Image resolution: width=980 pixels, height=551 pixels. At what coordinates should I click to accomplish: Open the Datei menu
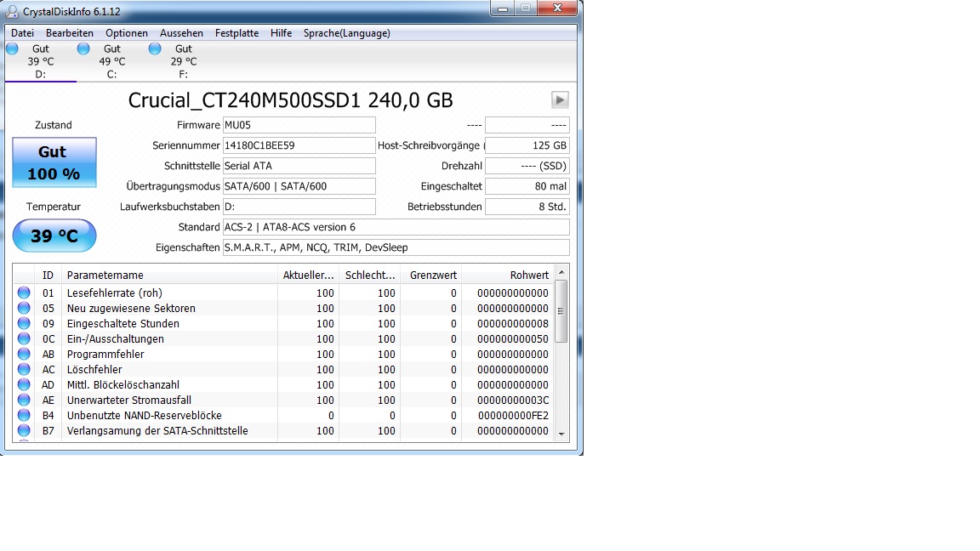click(x=22, y=33)
